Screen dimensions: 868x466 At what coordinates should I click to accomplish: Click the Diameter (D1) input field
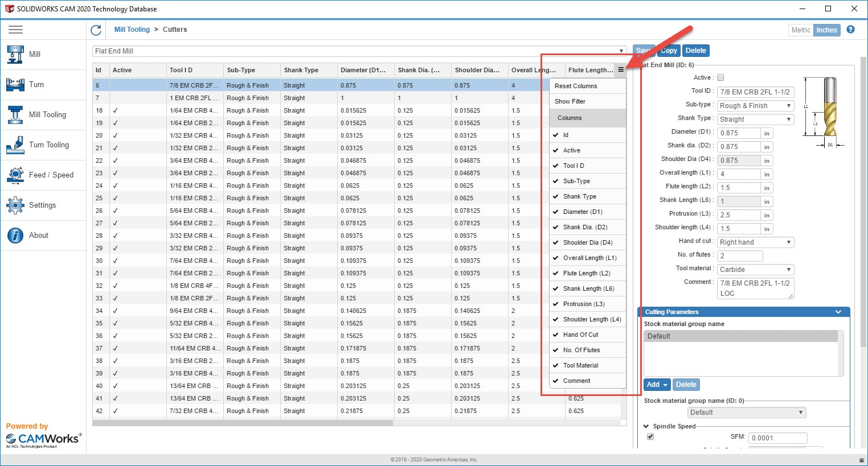739,133
